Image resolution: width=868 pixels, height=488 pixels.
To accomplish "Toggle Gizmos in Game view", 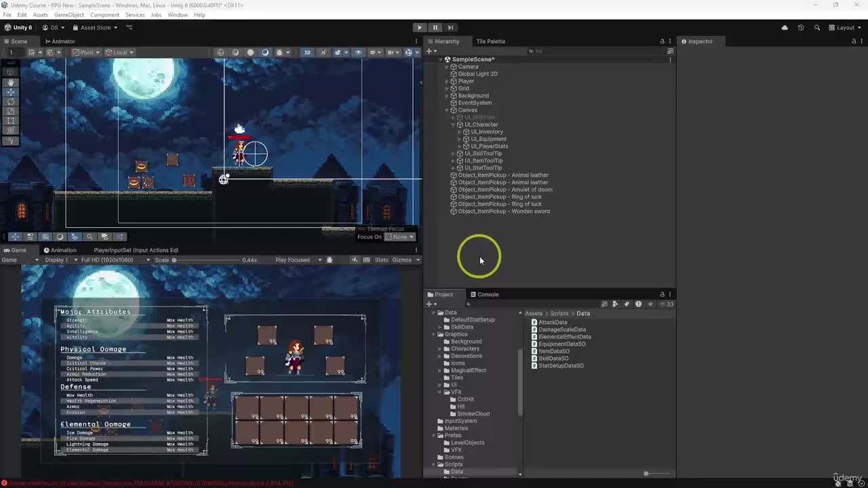I will [401, 260].
